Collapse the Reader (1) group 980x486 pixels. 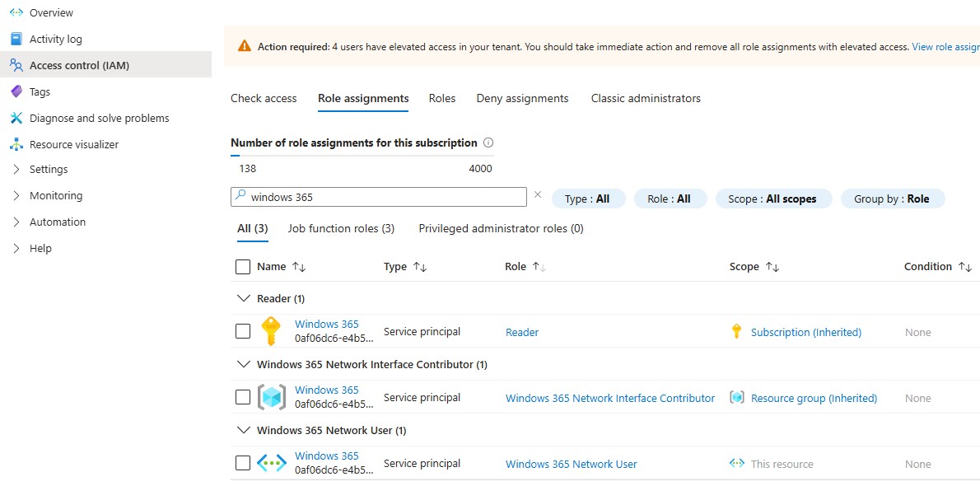pyautogui.click(x=243, y=298)
